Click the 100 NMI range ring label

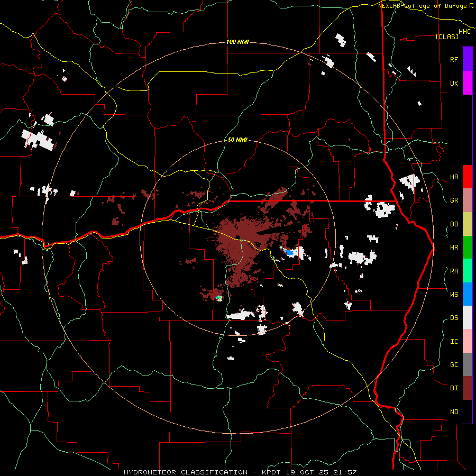(237, 42)
